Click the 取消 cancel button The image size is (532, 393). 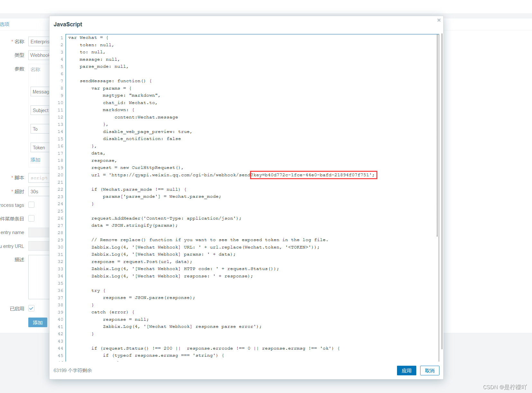[430, 371]
